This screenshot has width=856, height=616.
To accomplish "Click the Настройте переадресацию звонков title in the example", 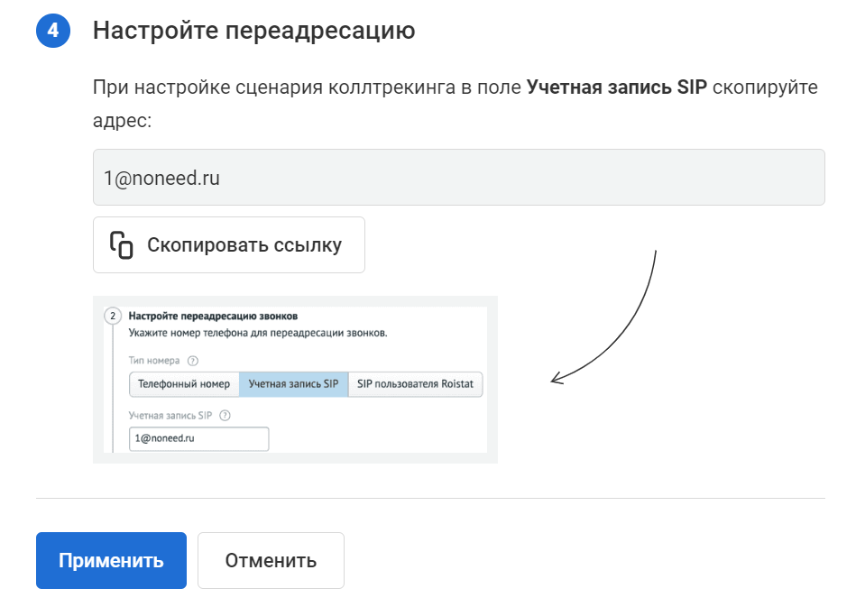I will point(213,317).
